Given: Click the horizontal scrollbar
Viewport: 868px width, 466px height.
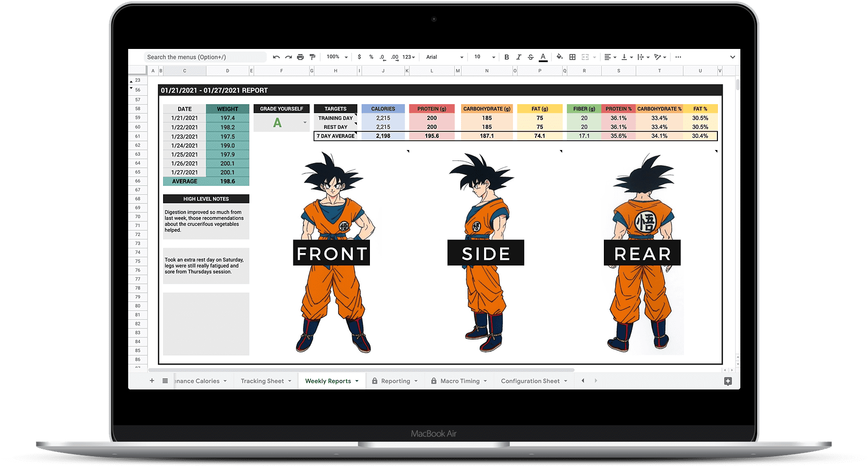Looking at the screenshot, I should 361,370.
